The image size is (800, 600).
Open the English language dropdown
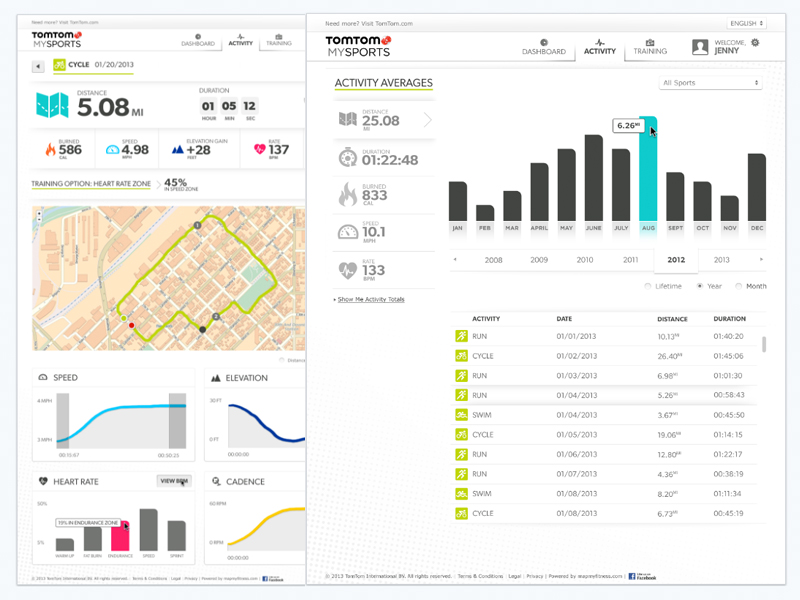(746, 23)
